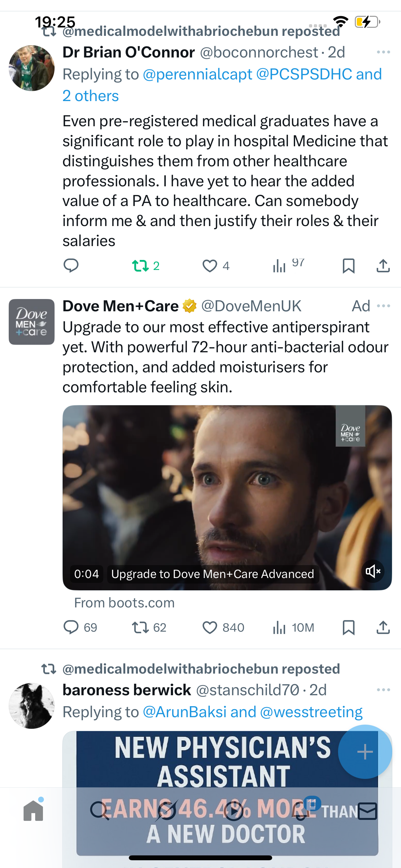Repost the Dove Men+Care ad
This screenshot has height=868, width=401.
click(140, 627)
